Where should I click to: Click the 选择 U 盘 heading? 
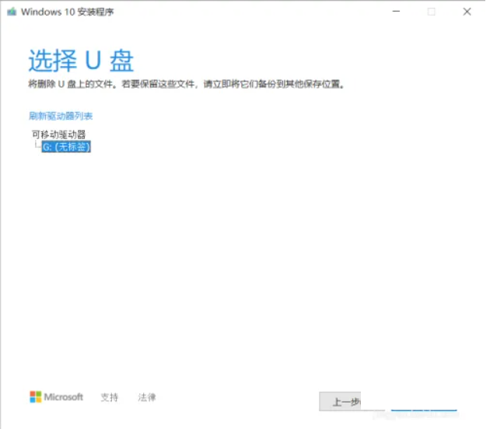(82, 60)
